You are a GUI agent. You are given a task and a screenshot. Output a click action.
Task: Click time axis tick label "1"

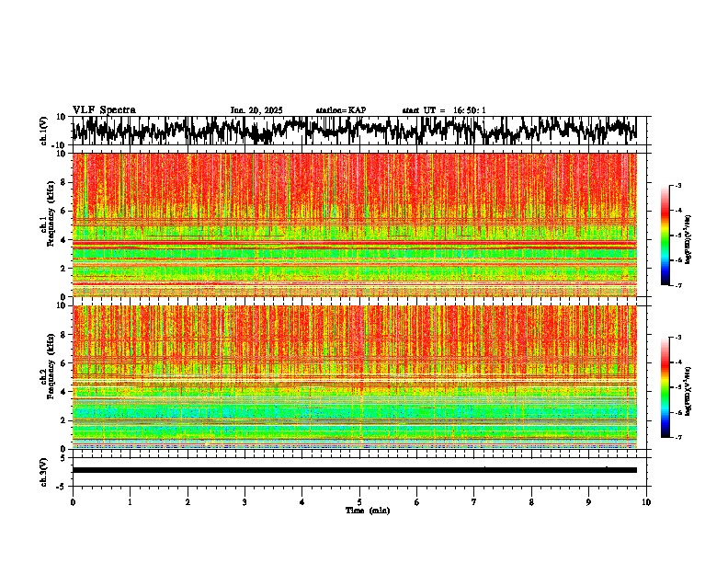[x=130, y=502]
